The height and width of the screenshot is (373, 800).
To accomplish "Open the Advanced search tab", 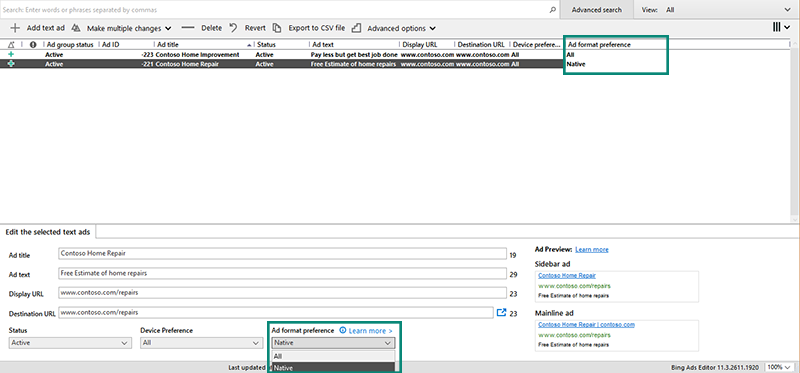I will (596, 10).
